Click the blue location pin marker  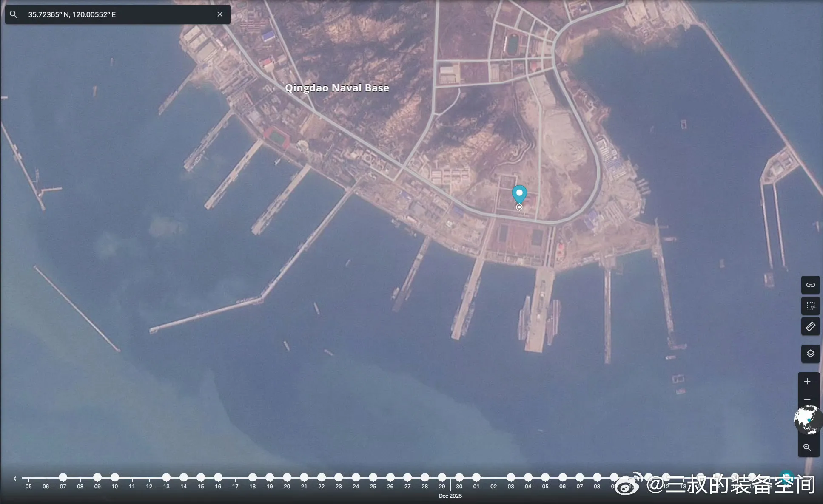coord(519,194)
